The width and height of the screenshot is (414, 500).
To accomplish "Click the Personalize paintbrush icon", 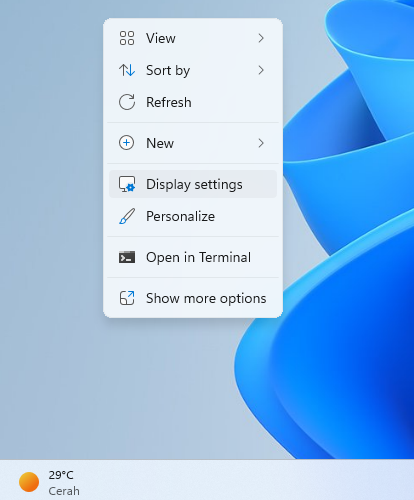I will point(127,216).
